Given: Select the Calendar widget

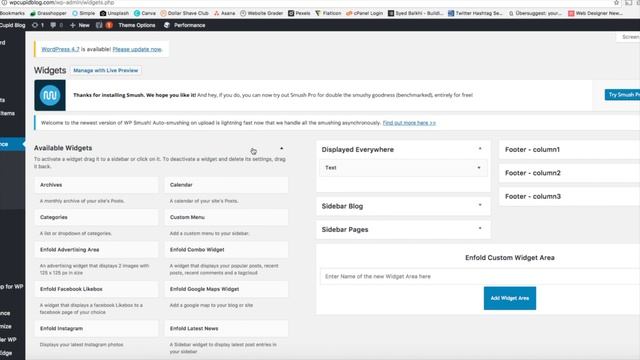Looking at the screenshot, I should 227,185.
